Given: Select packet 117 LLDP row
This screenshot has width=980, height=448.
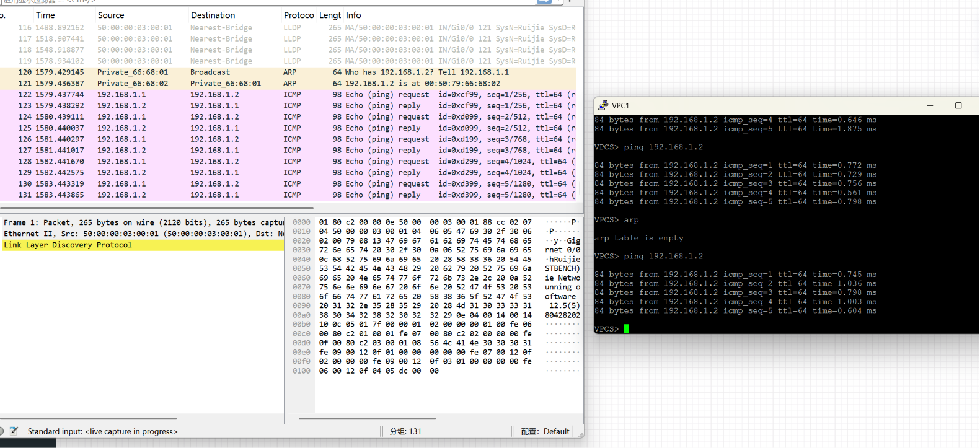Looking at the screenshot, I should click(x=288, y=39).
